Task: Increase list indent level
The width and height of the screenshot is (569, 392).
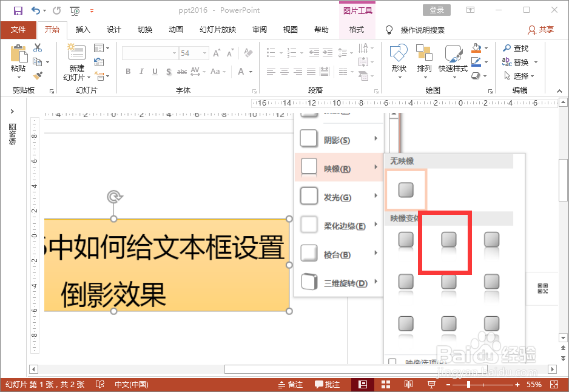Action: click(x=328, y=53)
